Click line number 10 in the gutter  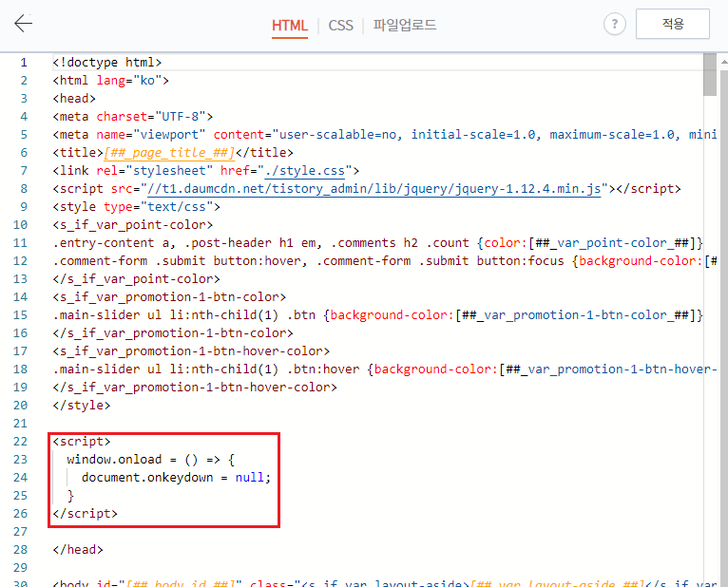point(20,225)
